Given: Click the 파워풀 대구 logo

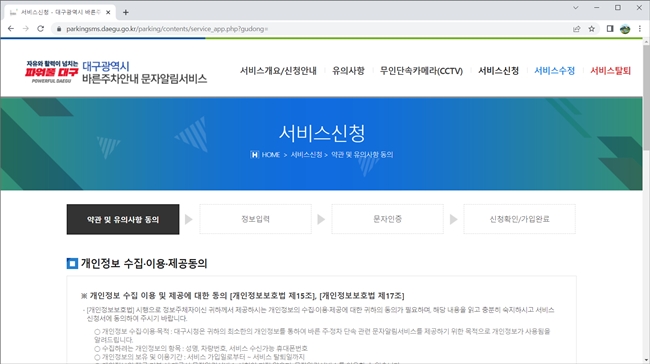Looking at the screenshot, I should point(51,72).
